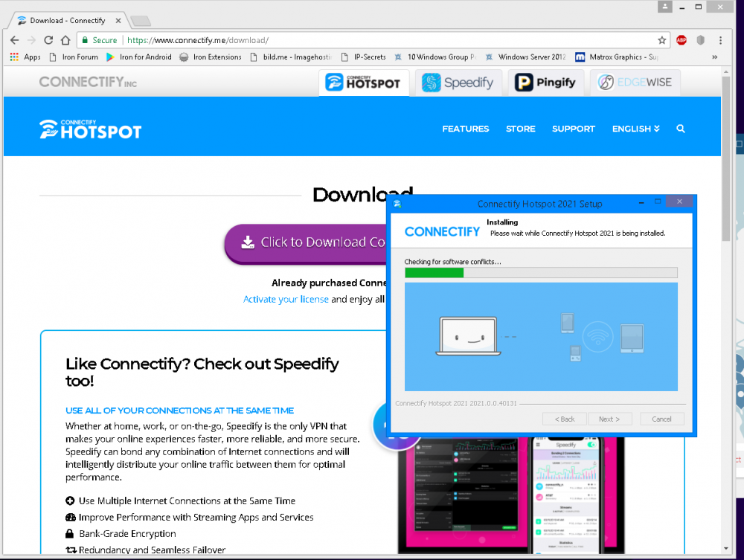Follow the Activate your license link
This screenshot has height=560, width=744.
point(286,299)
